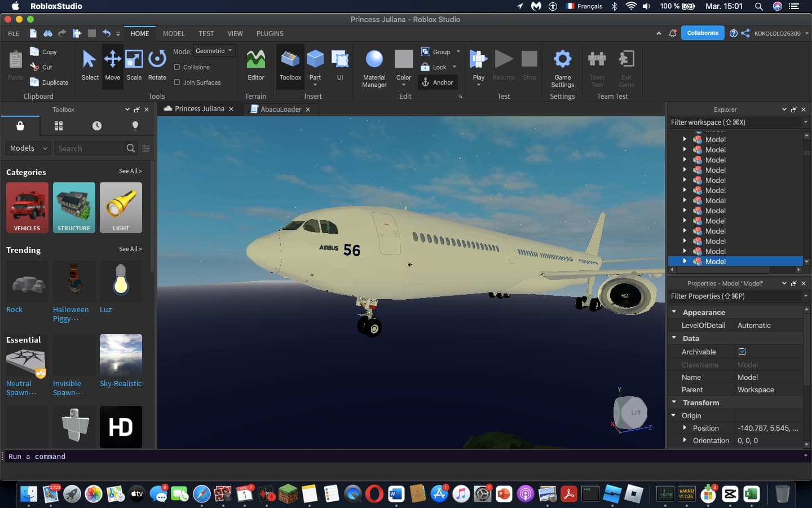The height and width of the screenshot is (508, 812).
Task: Open the VEHICLES category thumbnail
Action: [x=27, y=208]
